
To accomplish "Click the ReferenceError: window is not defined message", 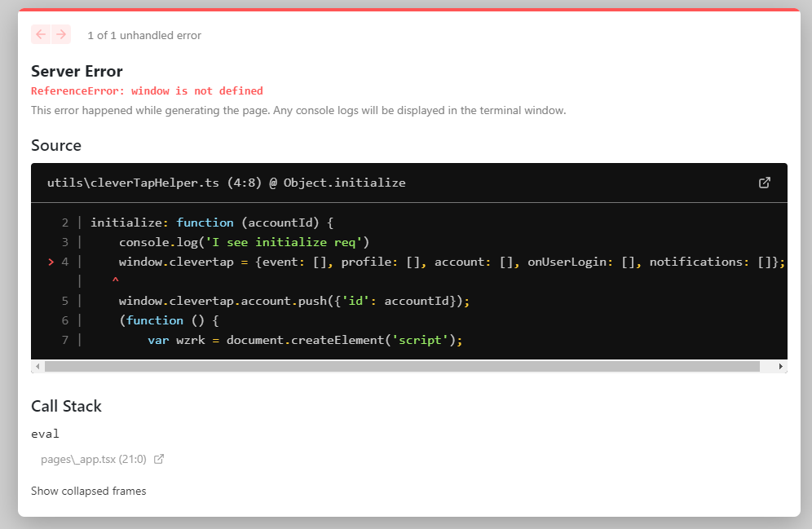I will tap(147, 91).
